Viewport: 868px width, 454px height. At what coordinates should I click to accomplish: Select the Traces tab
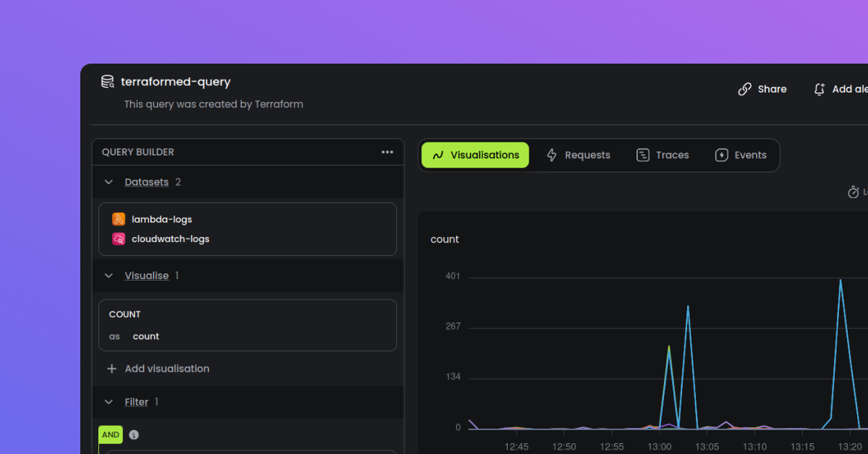[x=663, y=155]
